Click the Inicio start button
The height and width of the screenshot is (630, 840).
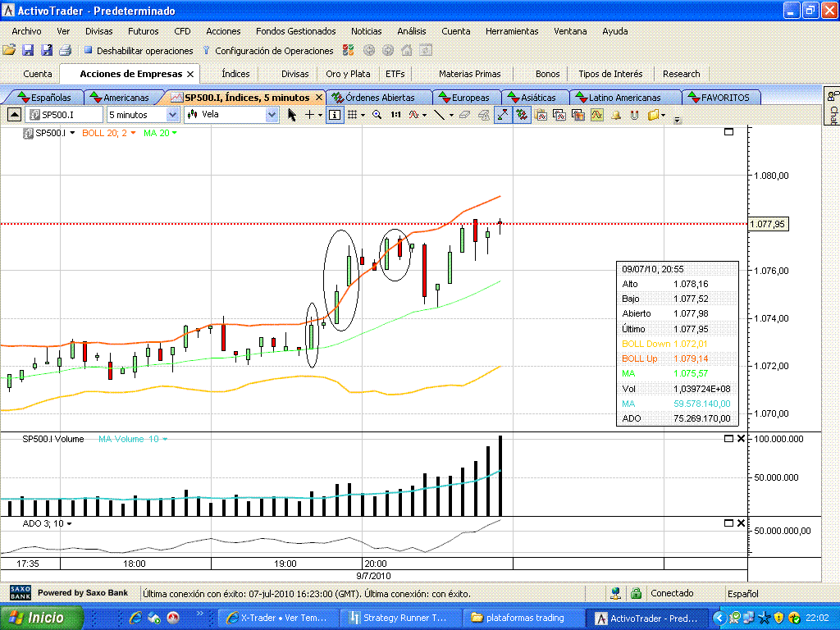tap(42, 618)
